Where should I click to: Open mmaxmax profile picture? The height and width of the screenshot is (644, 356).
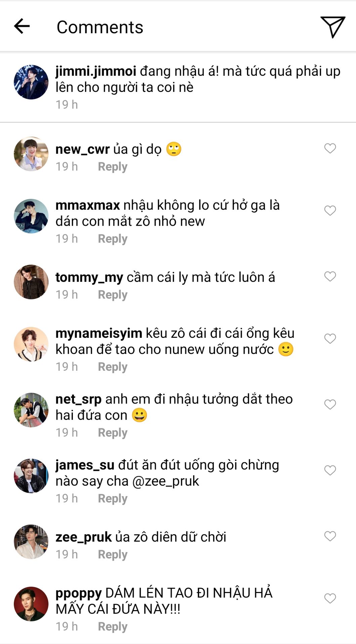point(31,216)
